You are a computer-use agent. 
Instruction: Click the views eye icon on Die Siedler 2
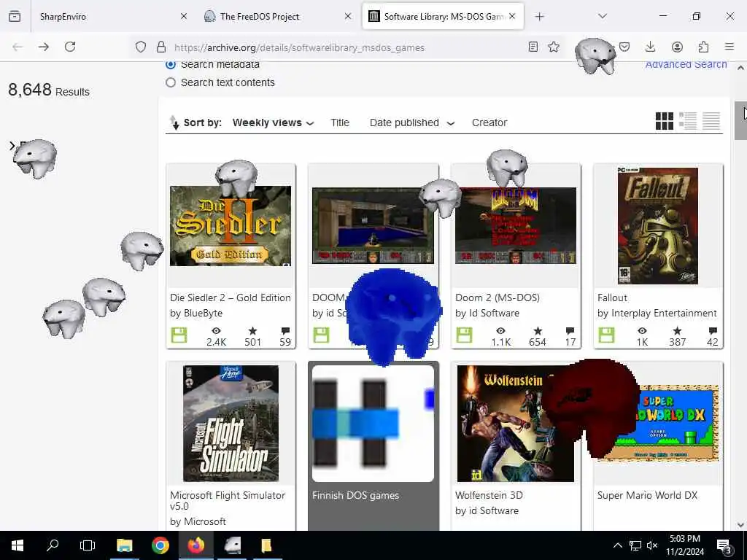(x=216, y=330)
